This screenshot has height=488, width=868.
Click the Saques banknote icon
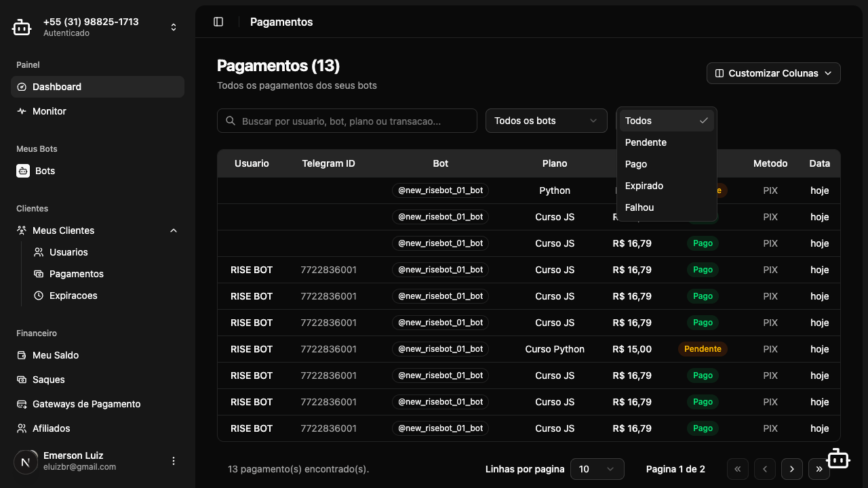point(22,380)
